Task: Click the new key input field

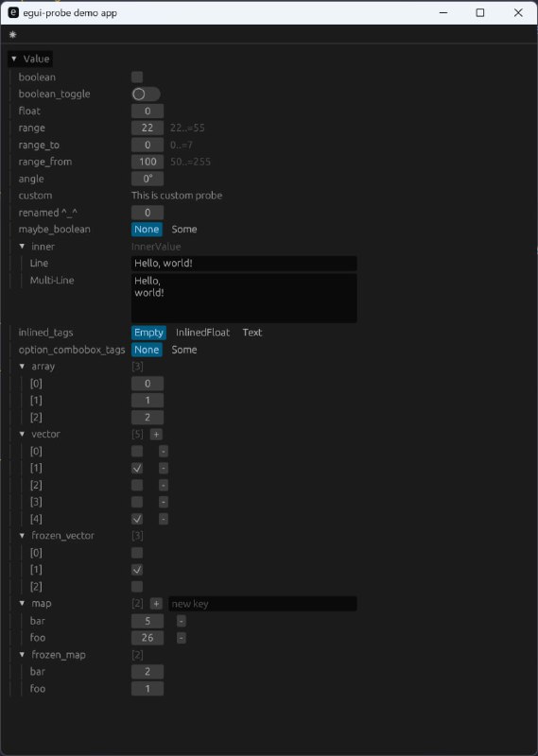Action: coord(263,604)
